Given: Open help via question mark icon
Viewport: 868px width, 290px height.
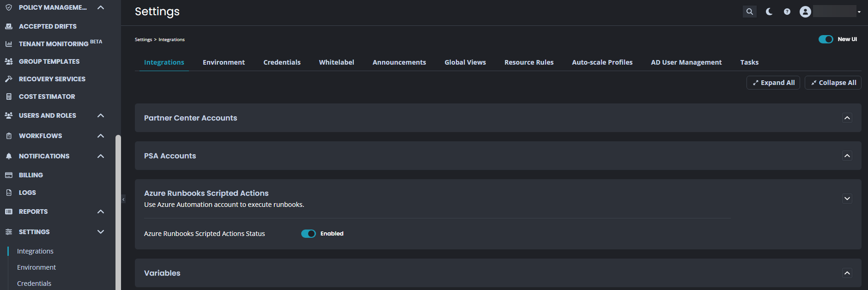Looking at the screenshot, I should (787, 12).
